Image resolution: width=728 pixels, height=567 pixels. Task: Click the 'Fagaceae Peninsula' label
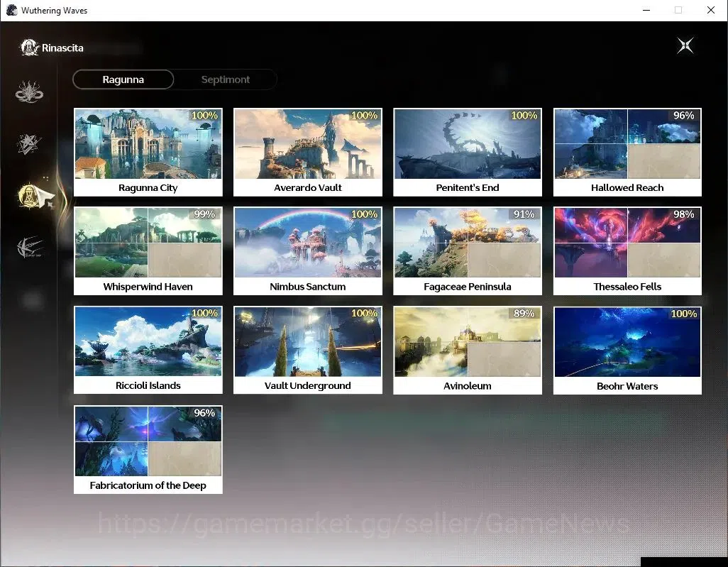(x=468, y=287)
